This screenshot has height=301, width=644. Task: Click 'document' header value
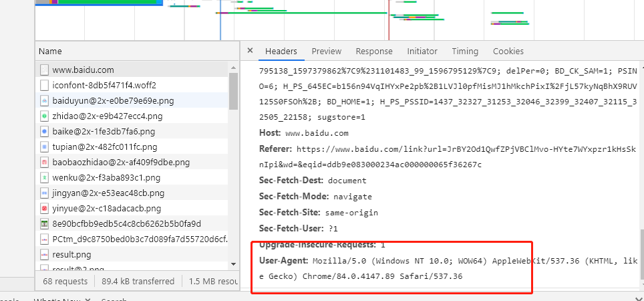click(347, 181)
